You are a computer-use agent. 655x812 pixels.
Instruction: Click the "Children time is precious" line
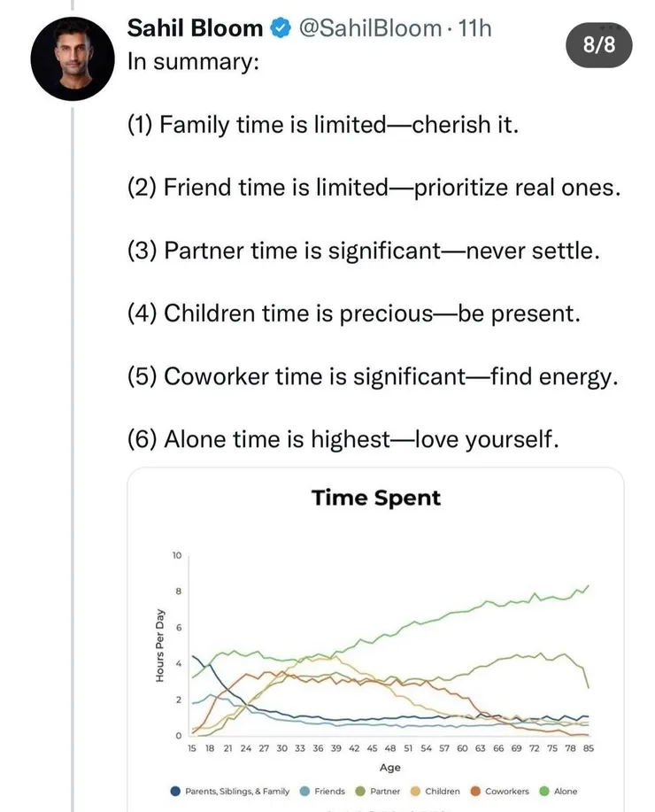(x=352, y=313)
